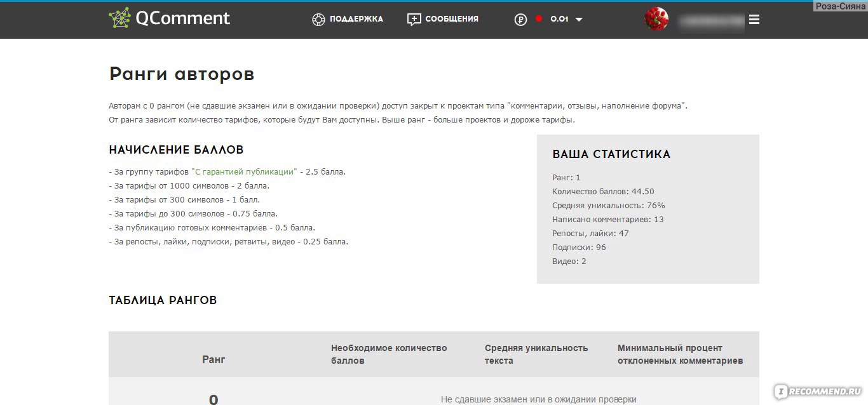The image size is (868, 405).
Task: Click the ruble currency icon
Action: point(520,19)
